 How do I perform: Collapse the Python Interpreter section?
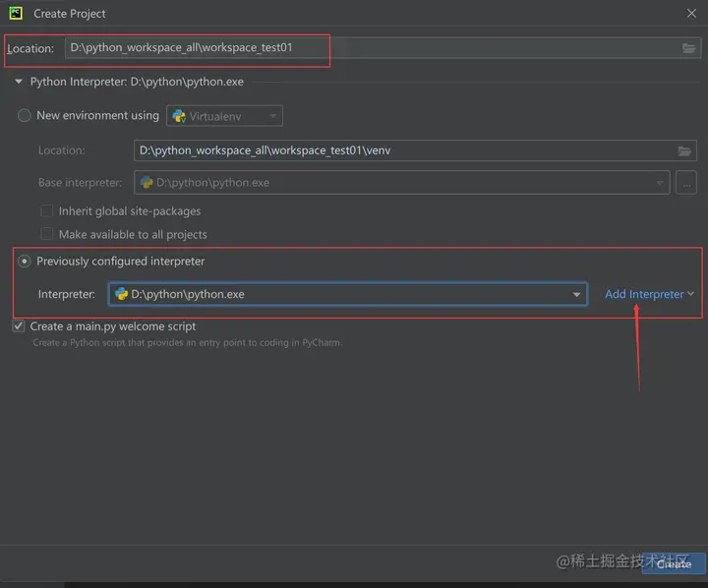[19, 82]
